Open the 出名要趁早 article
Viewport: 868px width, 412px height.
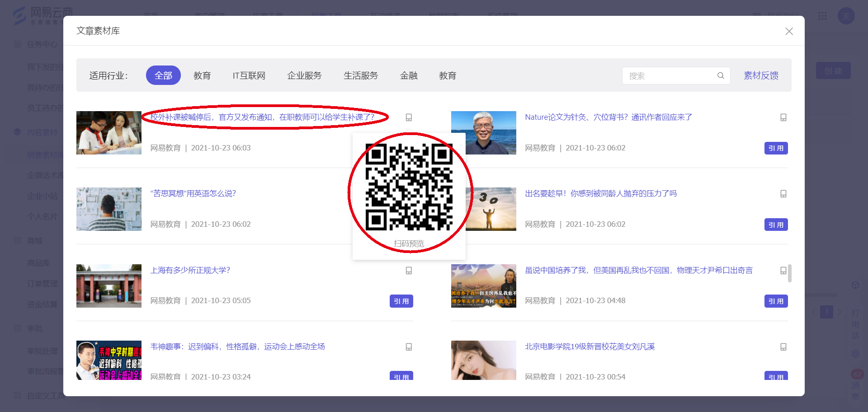(601, 194)
